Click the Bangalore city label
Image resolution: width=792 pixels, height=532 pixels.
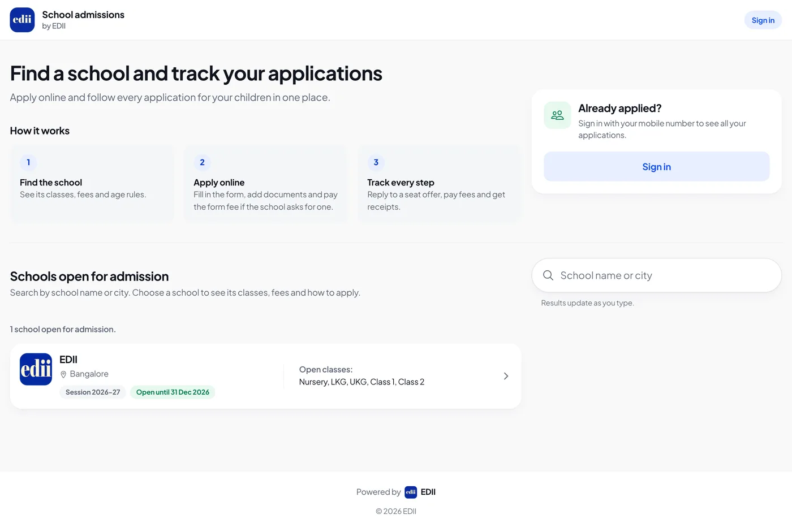pyautogui.click(x=89, y=374)
